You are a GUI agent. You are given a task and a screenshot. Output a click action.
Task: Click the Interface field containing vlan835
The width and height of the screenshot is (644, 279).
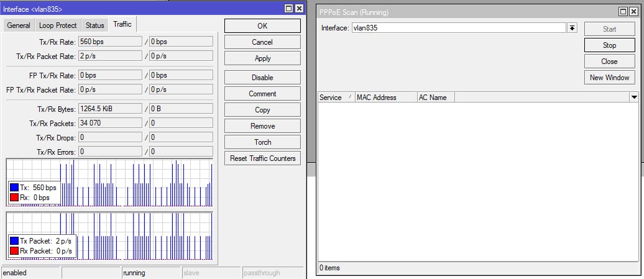pos(458,28)
